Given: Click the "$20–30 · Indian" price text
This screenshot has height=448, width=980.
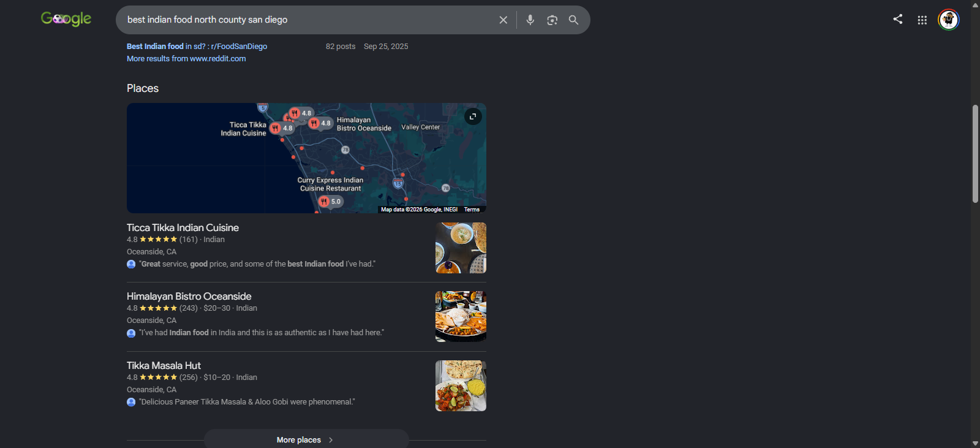Looking at the screenshot, I should [x=230, y=308].
